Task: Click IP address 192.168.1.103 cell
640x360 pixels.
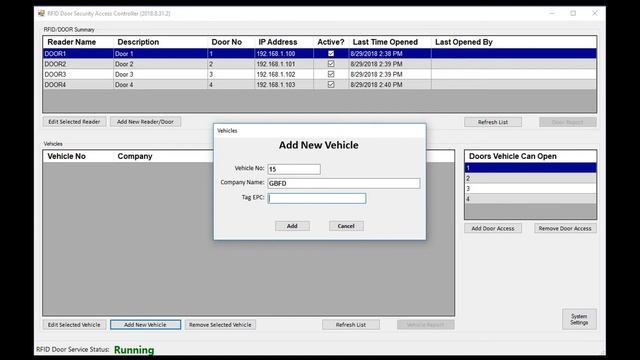Action: click(284, 84)
